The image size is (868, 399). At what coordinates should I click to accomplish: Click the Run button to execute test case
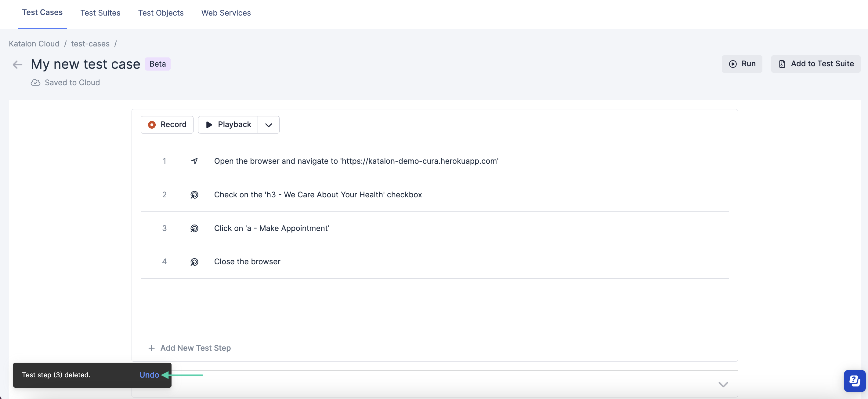click(742, 63)
